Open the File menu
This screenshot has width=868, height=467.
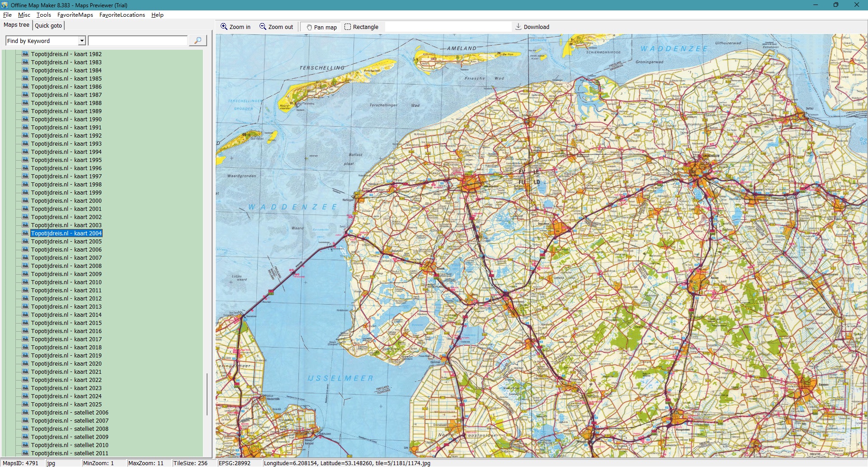7,14
